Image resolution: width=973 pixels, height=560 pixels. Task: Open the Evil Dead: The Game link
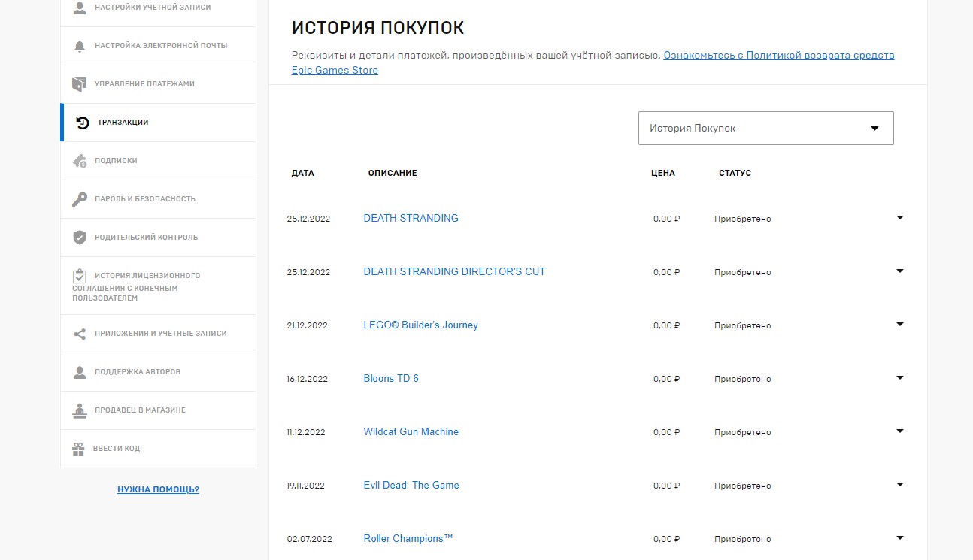411,486
